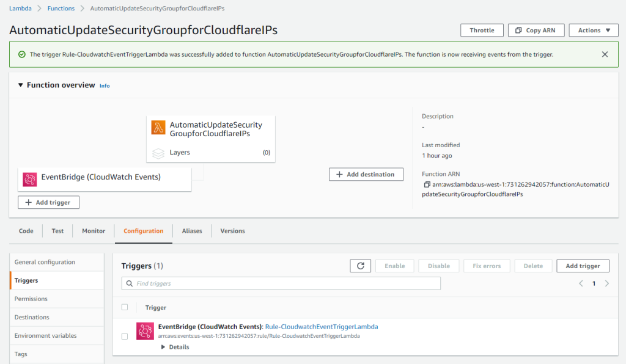Check the Rule-CloudwatchEventTriggerLambda trigger checkbox

point(125,336)
